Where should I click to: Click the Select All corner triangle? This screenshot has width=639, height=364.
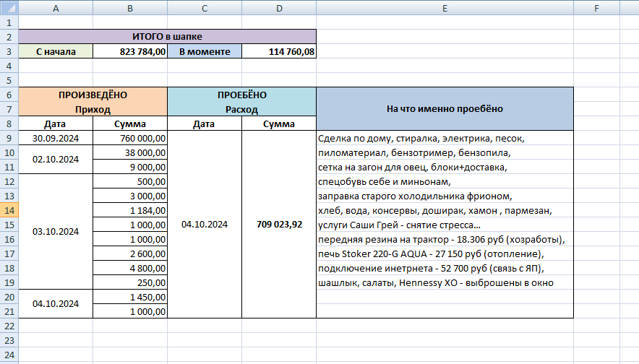(9, 7)
